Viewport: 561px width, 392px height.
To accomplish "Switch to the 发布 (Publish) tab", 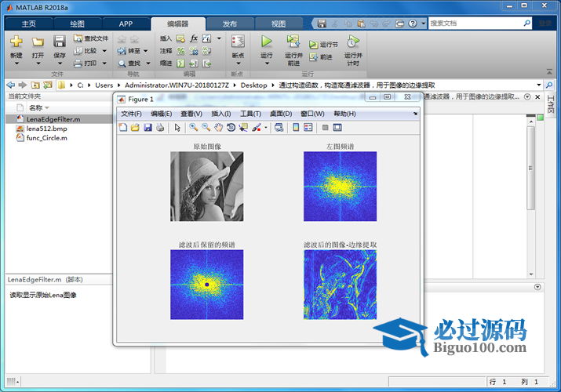I will [x=230, y=24].
